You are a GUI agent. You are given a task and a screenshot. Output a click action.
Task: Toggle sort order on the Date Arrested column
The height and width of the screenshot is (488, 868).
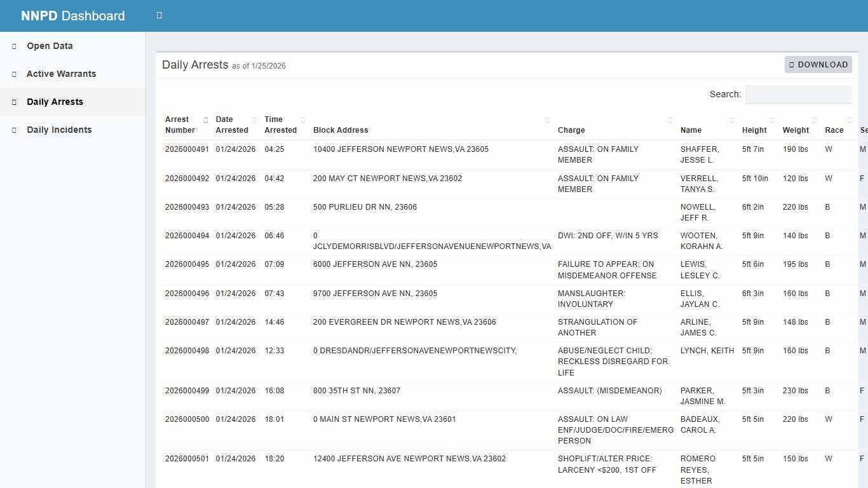[253, 119]
